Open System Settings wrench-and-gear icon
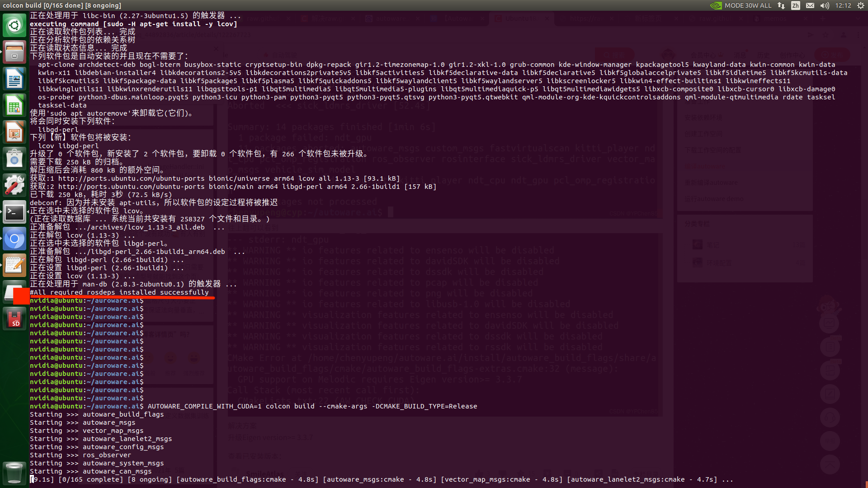Viewport: 868px width, 488px height. (14, 185)
